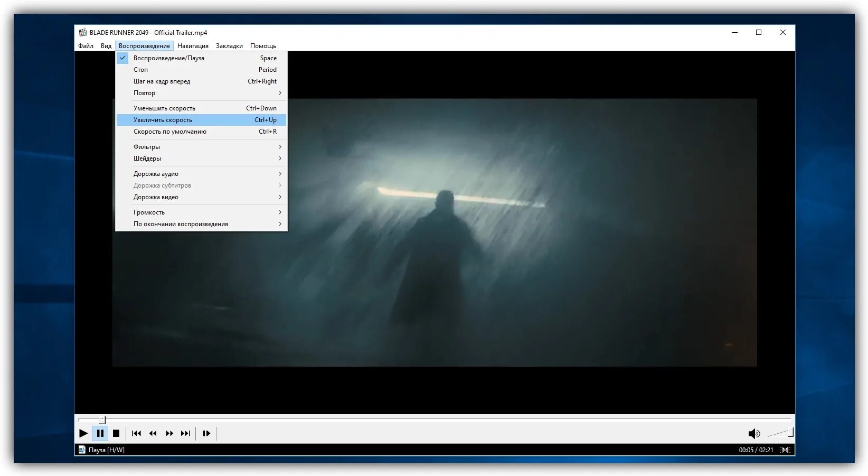Image resolution: width=868 pixels, height=476 pixels.
Task: Open the Файл menu
Action: click(86, 46)
